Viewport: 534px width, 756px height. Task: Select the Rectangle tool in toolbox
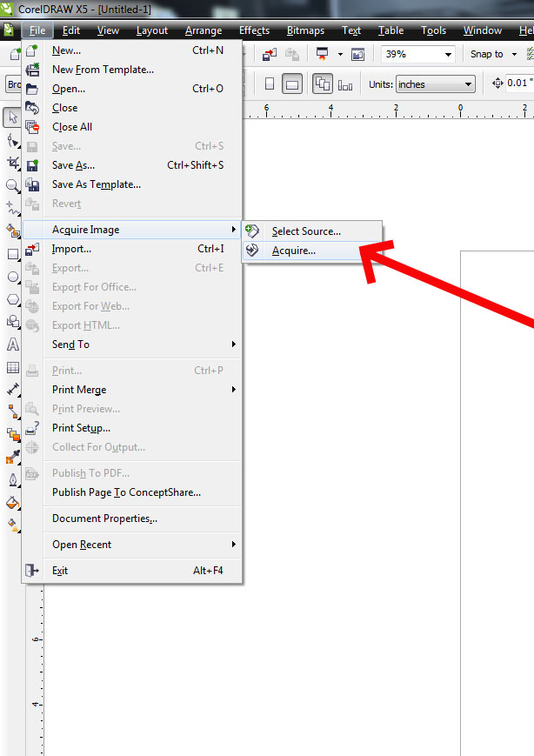coord(12,254)
